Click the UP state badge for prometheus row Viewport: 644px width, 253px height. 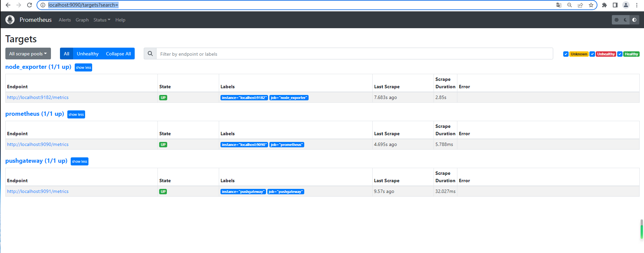pos(163,145)
